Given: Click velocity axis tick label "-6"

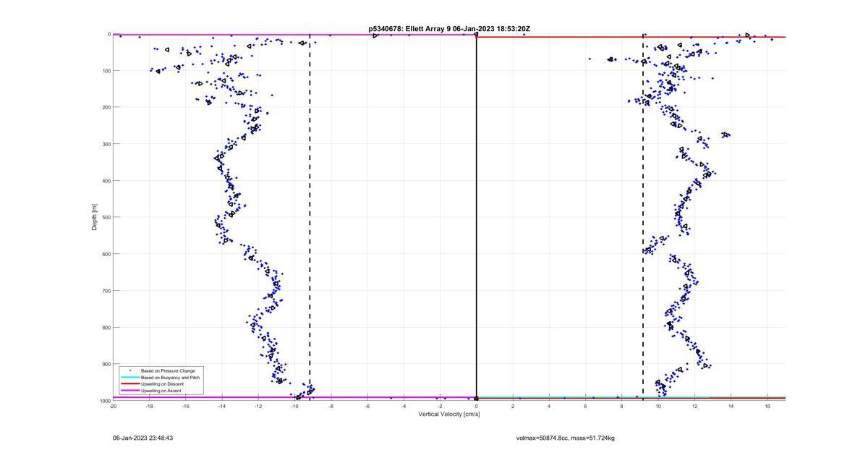Looking at the screenshot, I should [367, 407].
